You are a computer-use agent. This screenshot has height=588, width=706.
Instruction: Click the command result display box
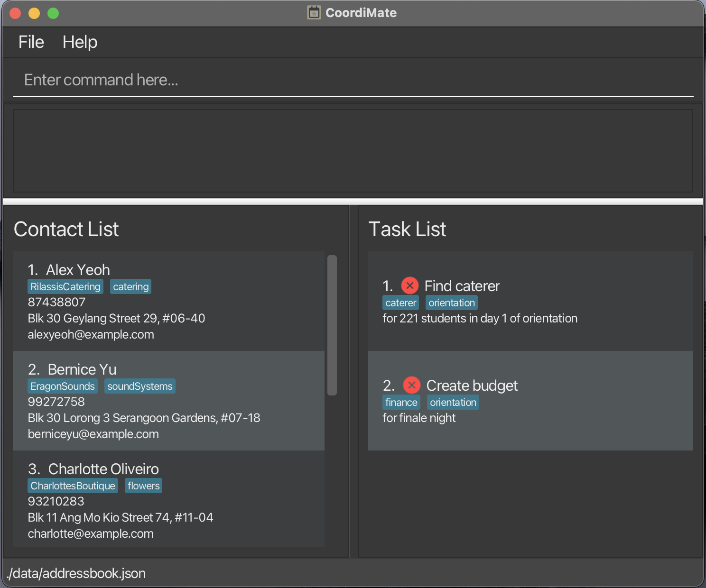click(353, 151)
